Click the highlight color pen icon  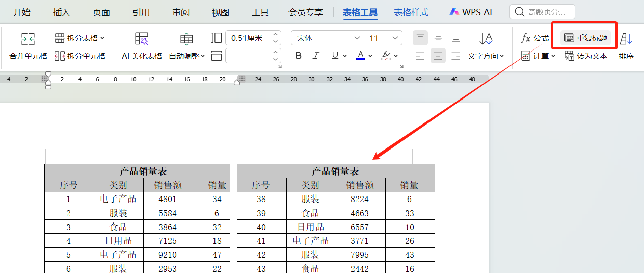click(x=386, y=56)
